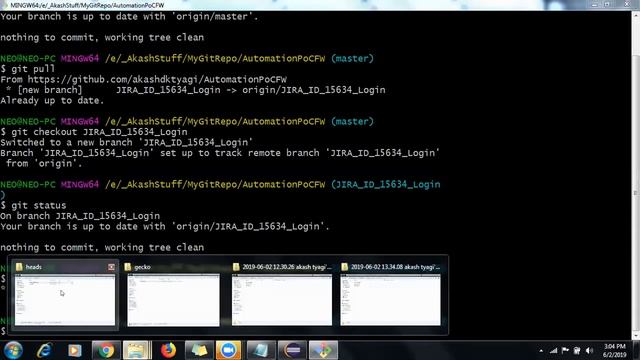Open the notepad-style taskbar app icon

tap(261, 350)
